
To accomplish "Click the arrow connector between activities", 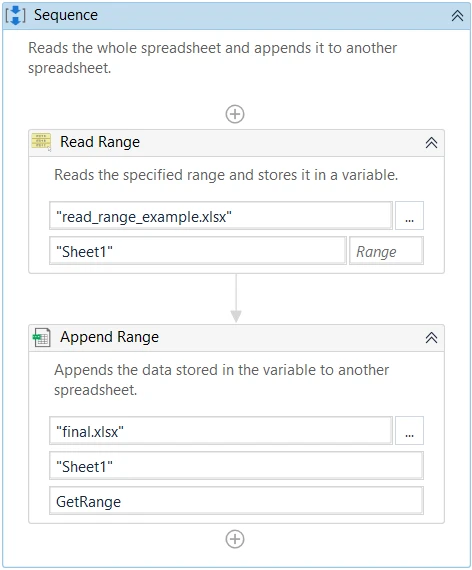I will [x=236, y=298].
